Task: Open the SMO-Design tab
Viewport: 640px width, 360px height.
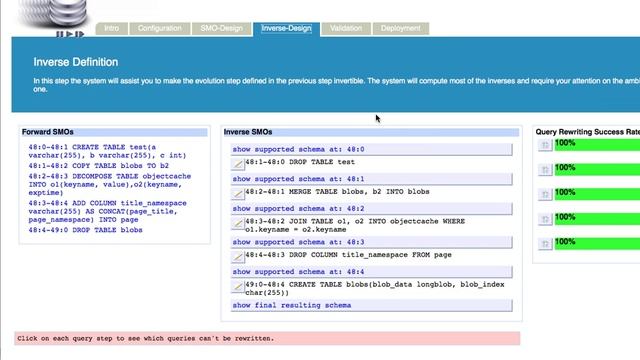Action: point(221,29)
